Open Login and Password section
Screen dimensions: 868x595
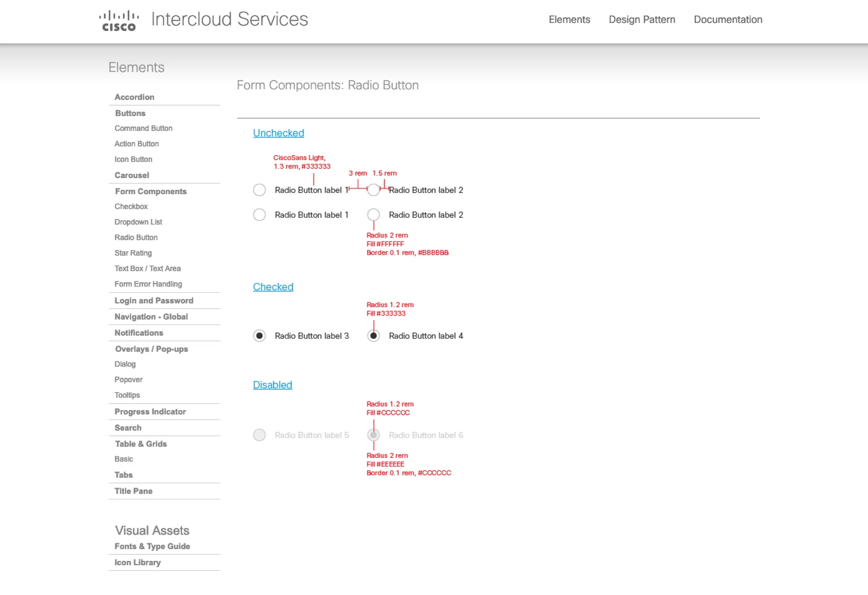(154, 300)
